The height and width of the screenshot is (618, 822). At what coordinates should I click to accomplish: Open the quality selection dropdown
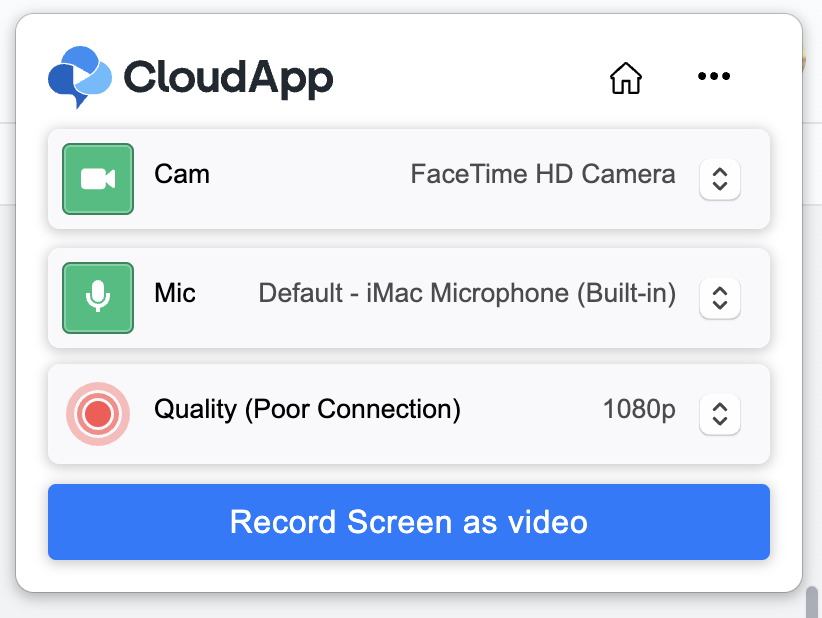pos(720,413)
